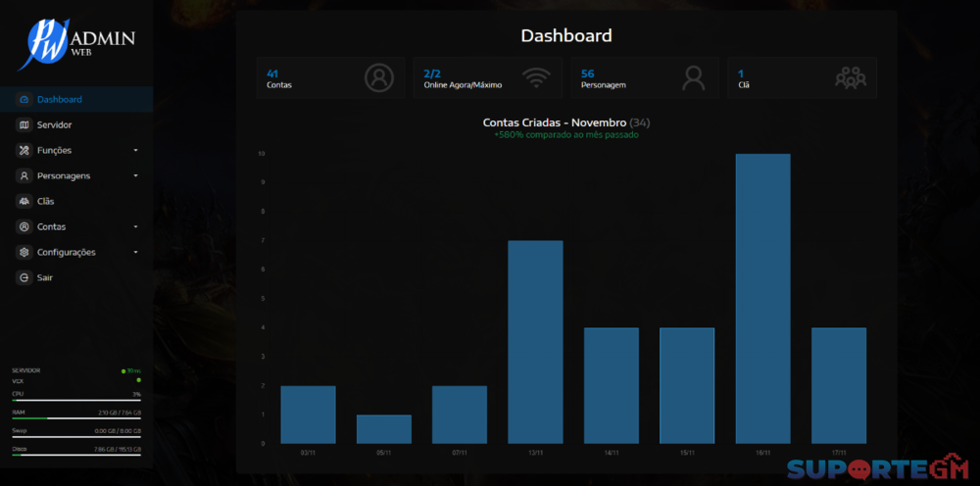The width and height of the screenshot is (980, 486).
Task: Click the Configurações gear icon in sidebar
Action: [24, 253]
